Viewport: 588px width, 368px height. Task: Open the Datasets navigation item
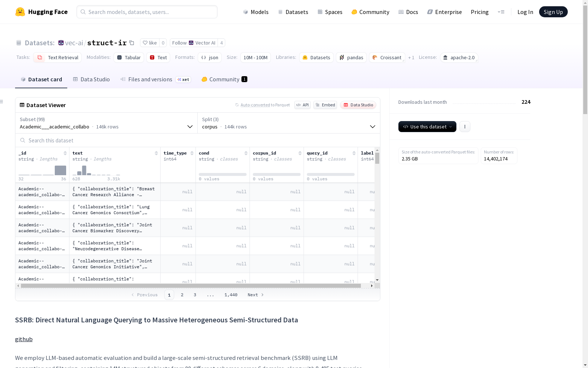(x=293, y=12)
